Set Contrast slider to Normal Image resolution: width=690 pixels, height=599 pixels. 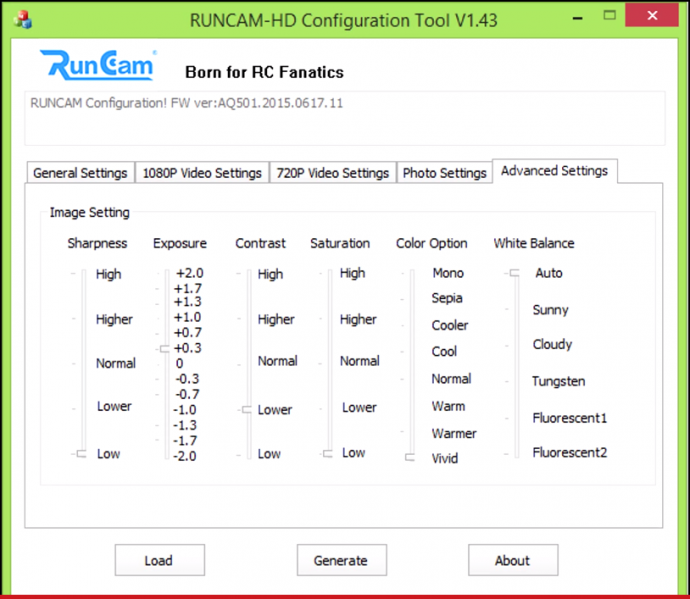pyautogui.click(x=246, y=362)
